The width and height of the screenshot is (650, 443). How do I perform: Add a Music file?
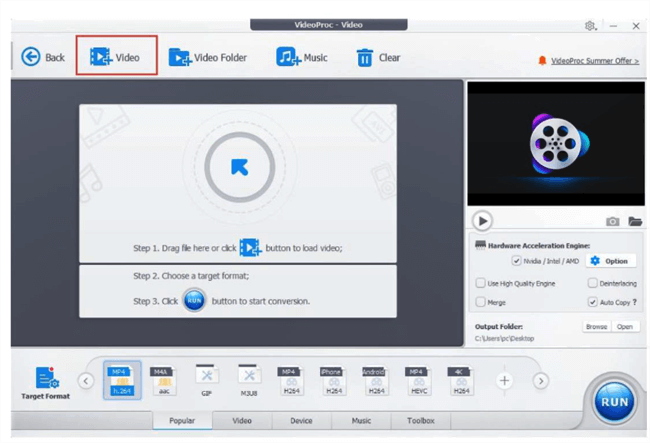point(302,57)
